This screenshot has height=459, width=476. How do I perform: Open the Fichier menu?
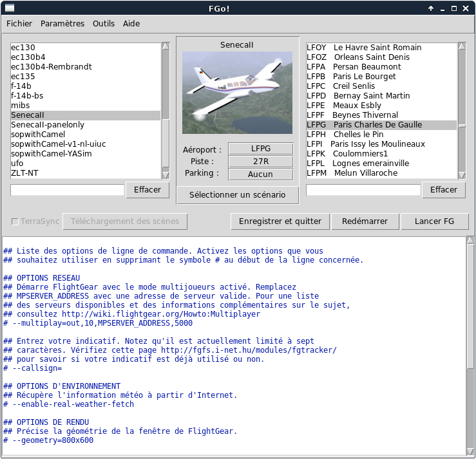[x=19, y=24]
